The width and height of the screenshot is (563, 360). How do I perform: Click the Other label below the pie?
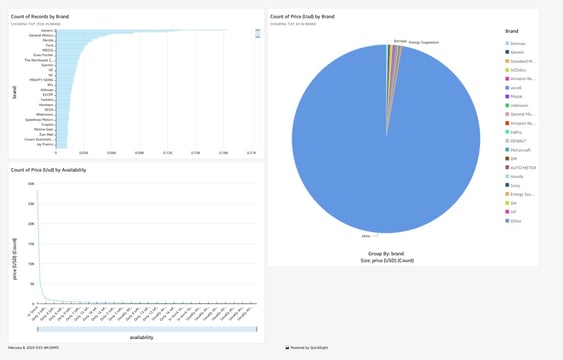pyautogui.click(x=366, y=236)
